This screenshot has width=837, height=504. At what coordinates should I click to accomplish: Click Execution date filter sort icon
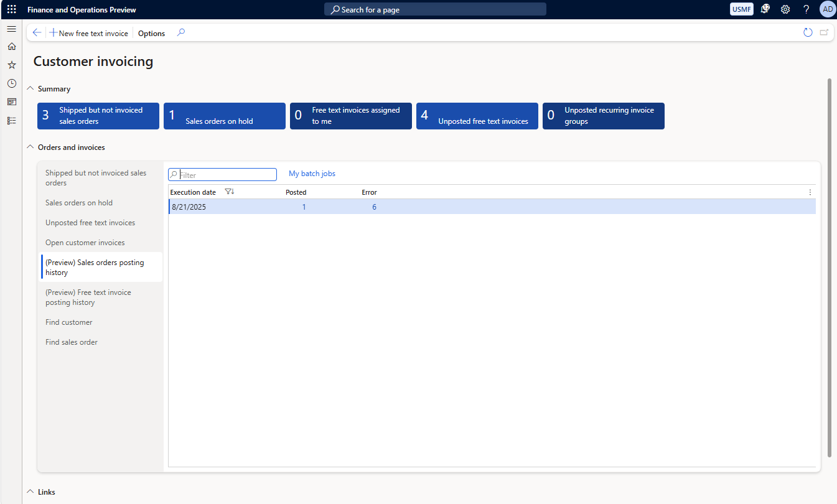click(x=230, y=192)
